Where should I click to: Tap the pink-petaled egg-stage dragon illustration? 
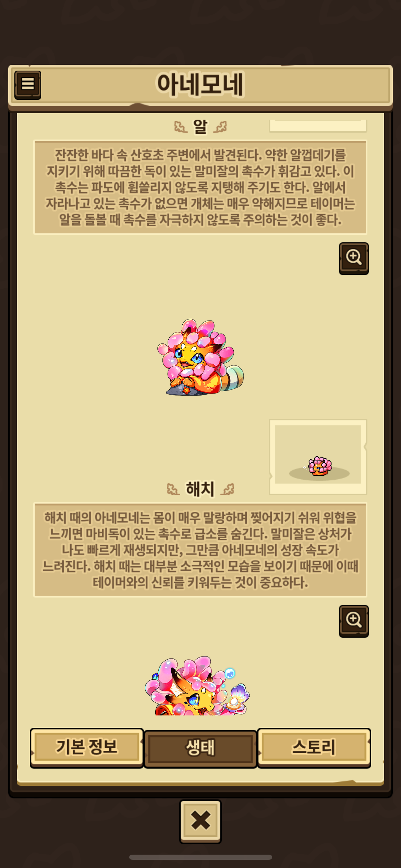(x=200, y=357)
